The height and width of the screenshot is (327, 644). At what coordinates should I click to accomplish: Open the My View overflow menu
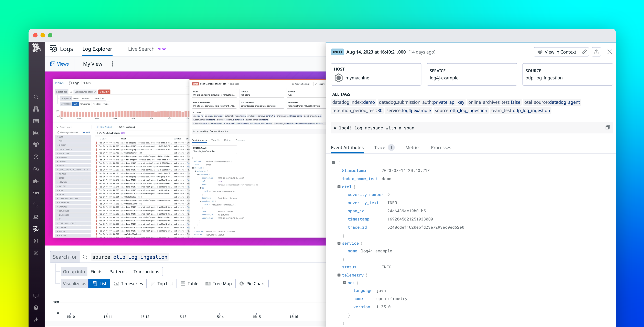pos(112,64)
